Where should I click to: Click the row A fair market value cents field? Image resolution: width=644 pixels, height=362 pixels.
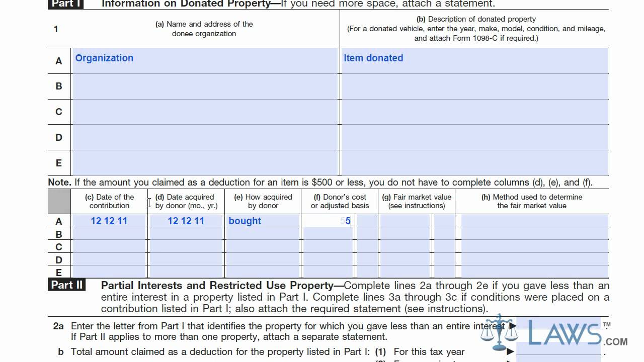[444, 221]
